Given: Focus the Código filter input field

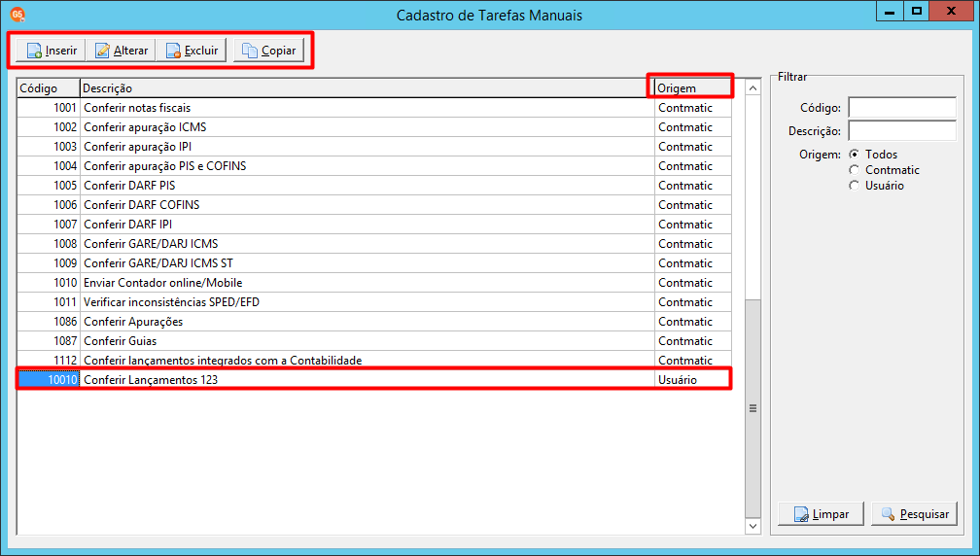Looking at the screenshot, I should pos(902,108).
